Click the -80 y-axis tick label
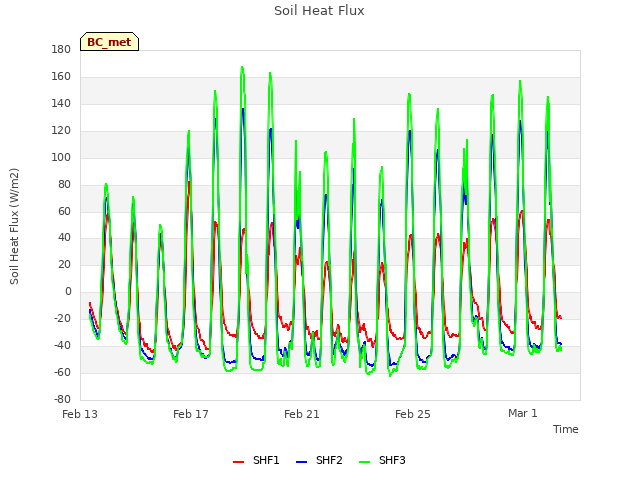 click(62, 399)
